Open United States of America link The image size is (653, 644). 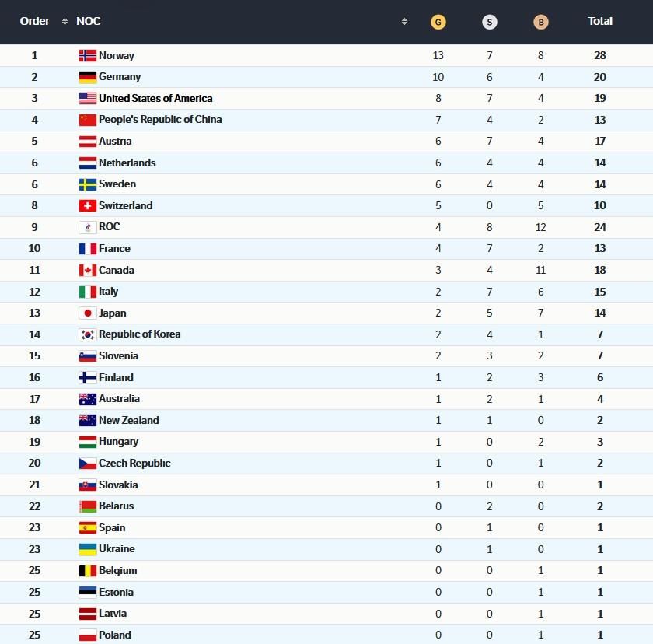[155, 99]
